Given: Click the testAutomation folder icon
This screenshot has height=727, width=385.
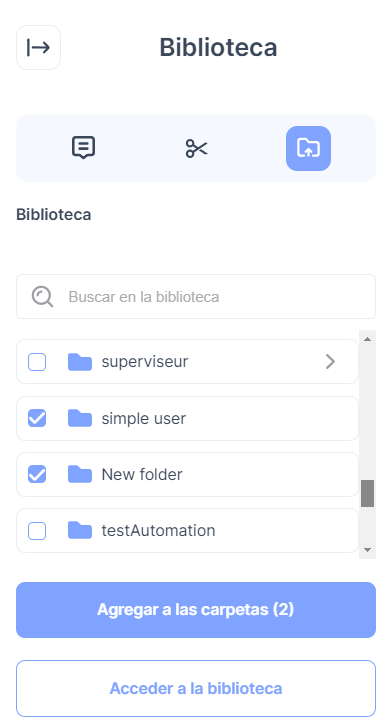Looking at the screenshot, I should (x=80, y=530).
